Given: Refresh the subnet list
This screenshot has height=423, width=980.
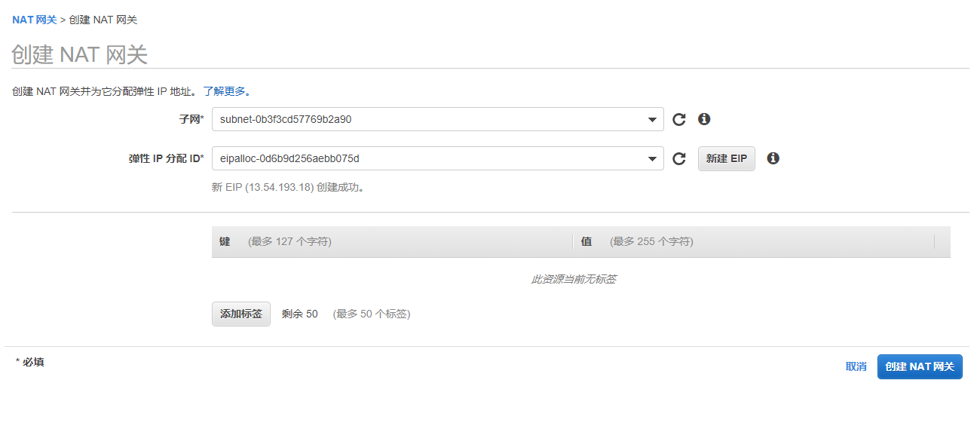Looking at the screenshot, I should pos(679,119).
